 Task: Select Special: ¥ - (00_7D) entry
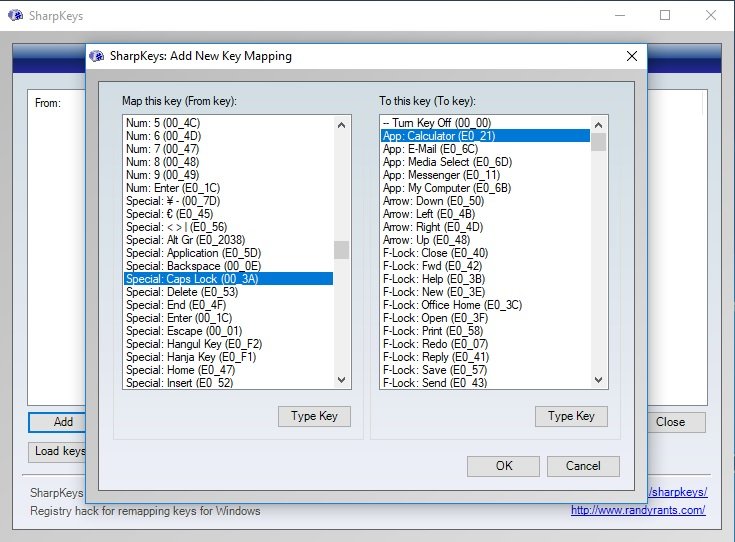(x=228, y=201)
